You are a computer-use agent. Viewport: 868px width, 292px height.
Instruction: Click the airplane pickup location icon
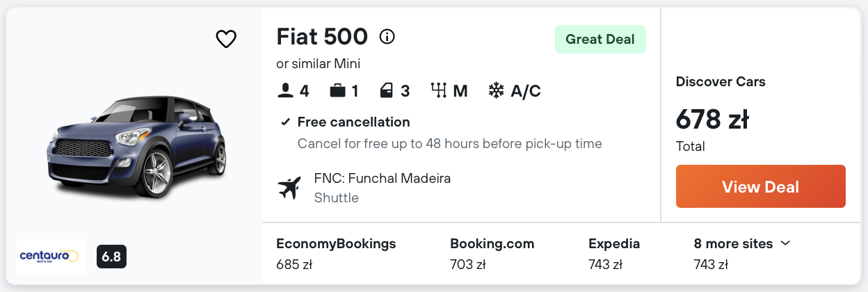click(289, 188)
